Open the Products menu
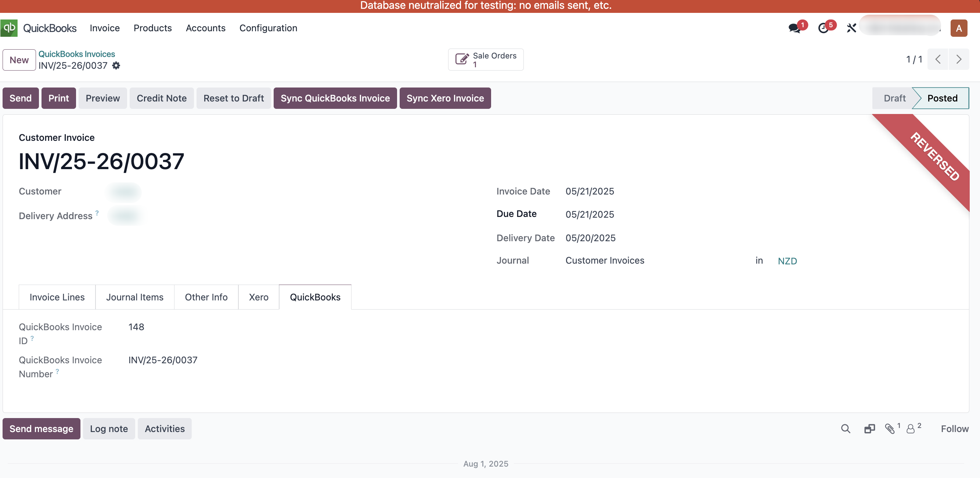Screen dimensions: 980x478 (152, 28)
